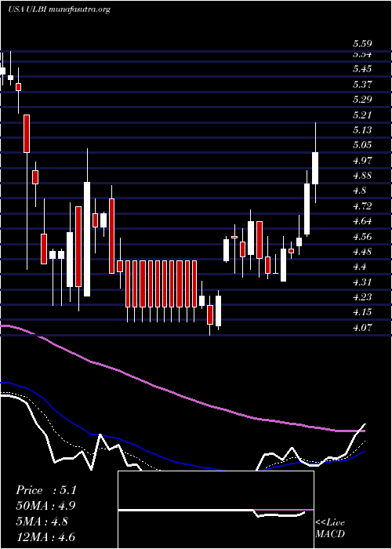This screenshot has height=549, width=392.
Task: Click the 4.56 price axis label
Action: click(x=362, y=237)
